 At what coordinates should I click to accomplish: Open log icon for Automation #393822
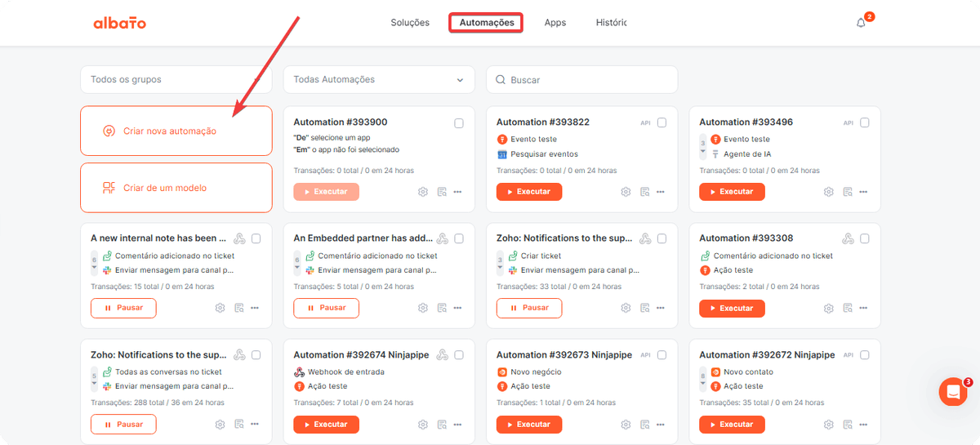[645, 192]
